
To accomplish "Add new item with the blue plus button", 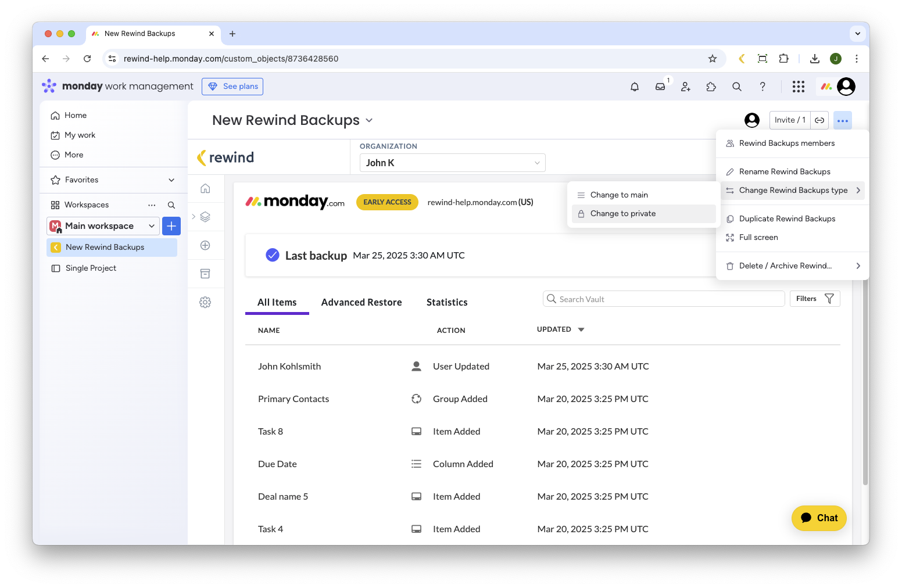I will (x=171, y=226).
